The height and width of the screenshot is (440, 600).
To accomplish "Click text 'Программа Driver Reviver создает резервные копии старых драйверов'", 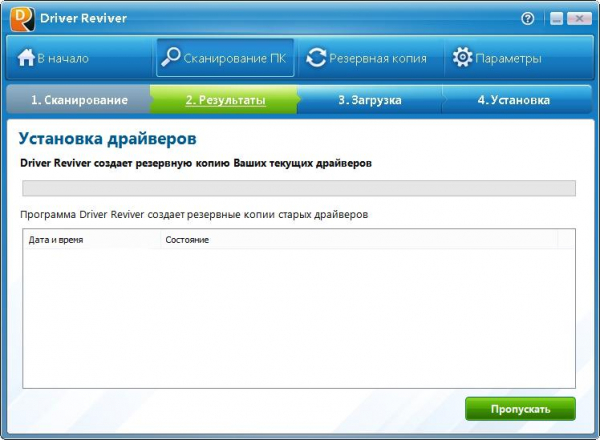I will click(x=194, y=214).
